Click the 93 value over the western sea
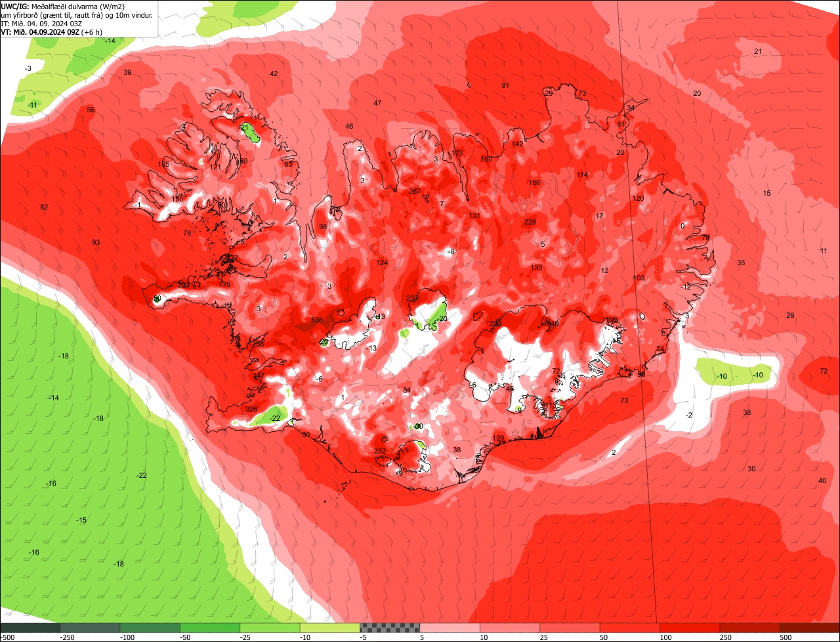 (x=96, y=242)
